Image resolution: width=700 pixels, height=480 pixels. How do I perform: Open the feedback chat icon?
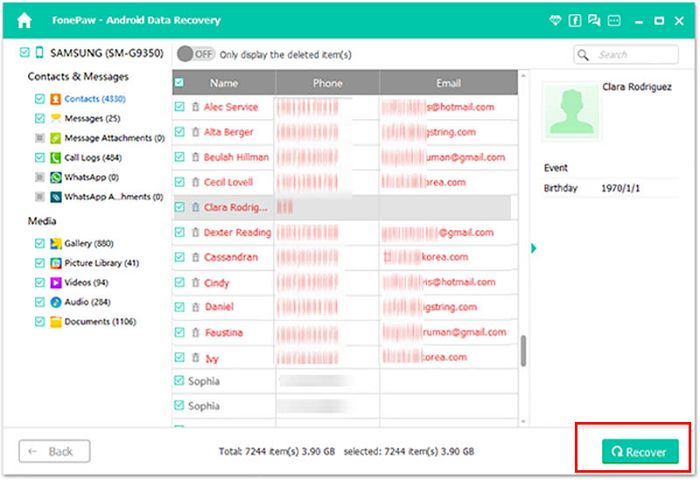click(594, 21)
